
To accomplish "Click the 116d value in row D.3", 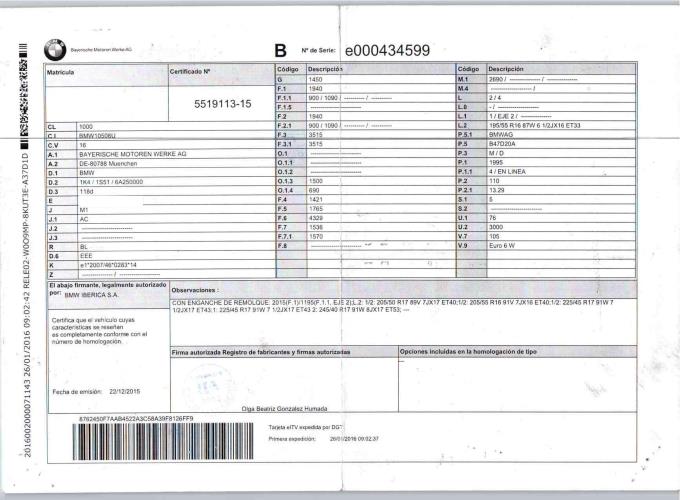I will pyautogui.click(x=86, y=191).
